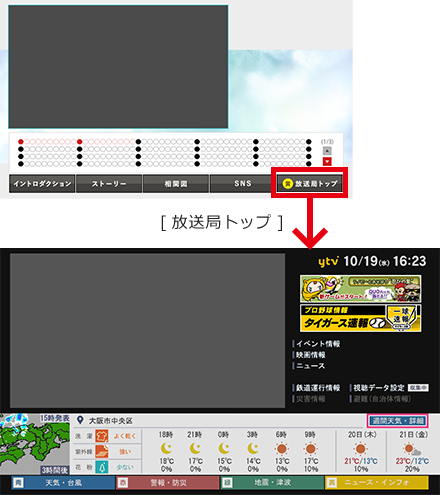440x495 pixels.
Task: Open the green character game banner
Action: pyautogui.click(x=360, y=289)
